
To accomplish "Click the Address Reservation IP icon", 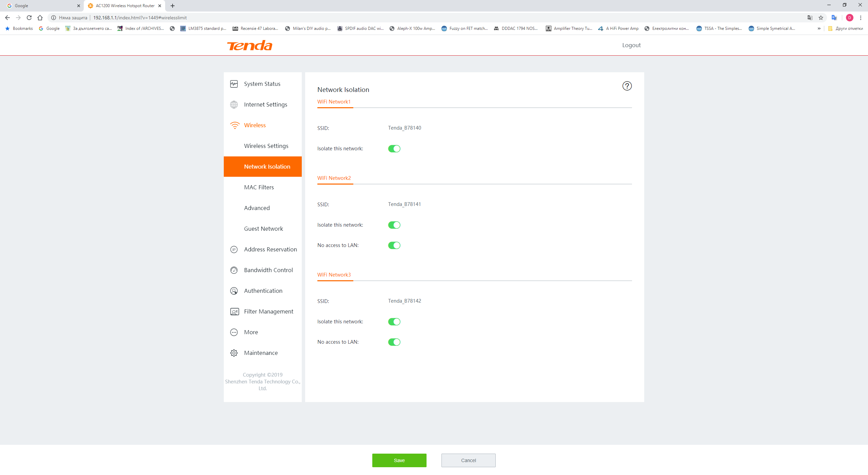I will pos(234,249).
